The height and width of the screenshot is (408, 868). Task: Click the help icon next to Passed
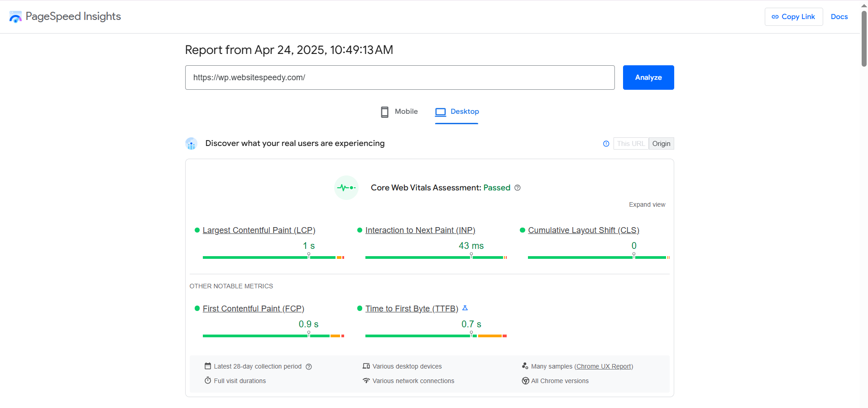518,188
